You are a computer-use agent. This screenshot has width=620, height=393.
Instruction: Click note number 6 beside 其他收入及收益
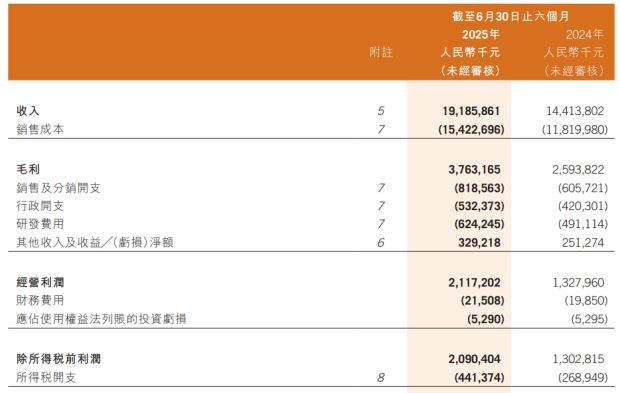point(381,243)
